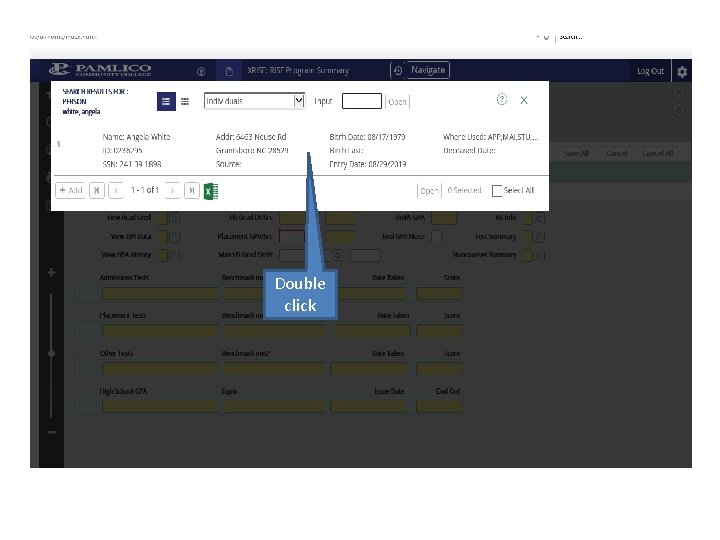This screenshot has height=540, width=720.
Task: Click Cancel All in background form
Action: (658, 153)
